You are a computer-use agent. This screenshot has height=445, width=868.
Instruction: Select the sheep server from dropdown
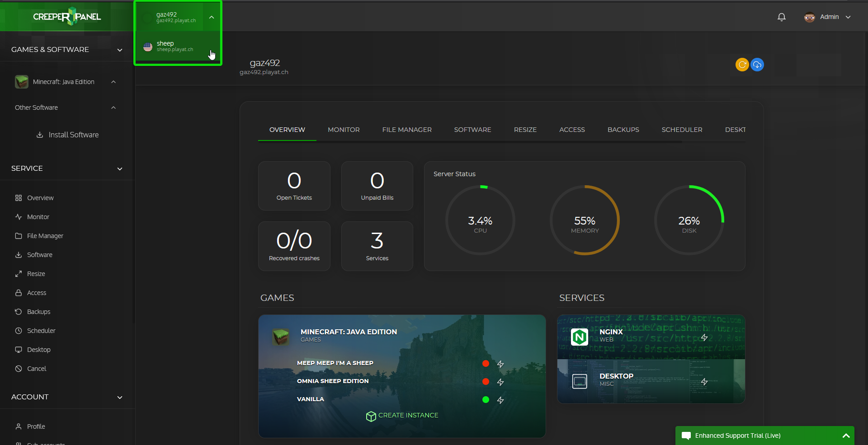[x=178, y=46]
